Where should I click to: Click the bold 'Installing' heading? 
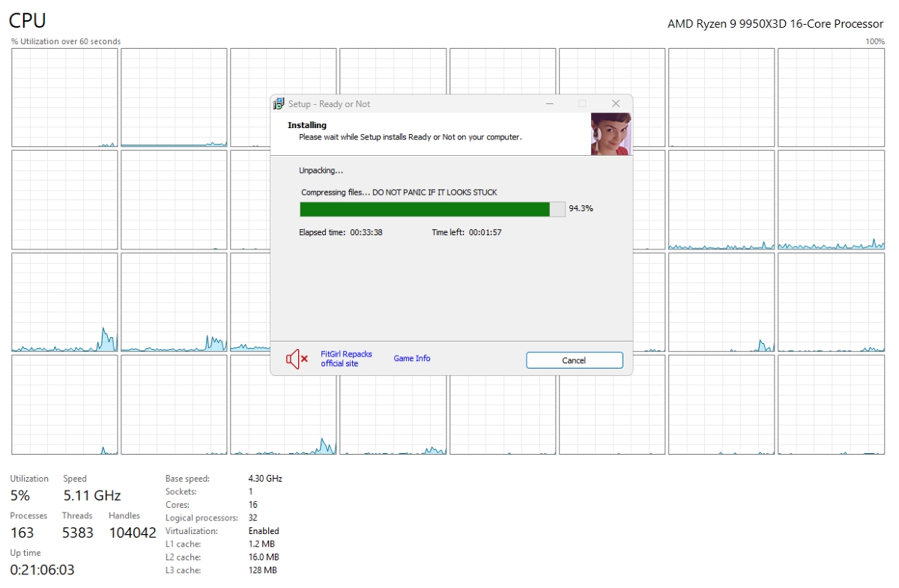[x=307, y=125]
